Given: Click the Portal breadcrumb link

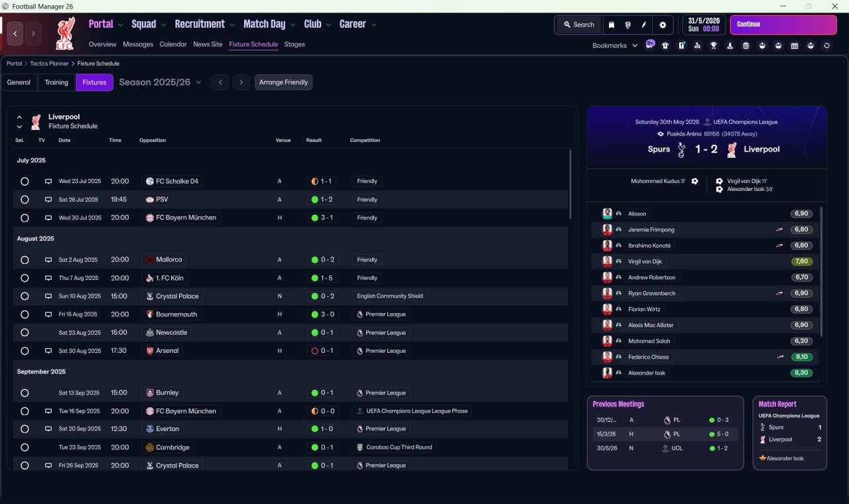Looking at the screenshot, I should click(x=15, y=64).
